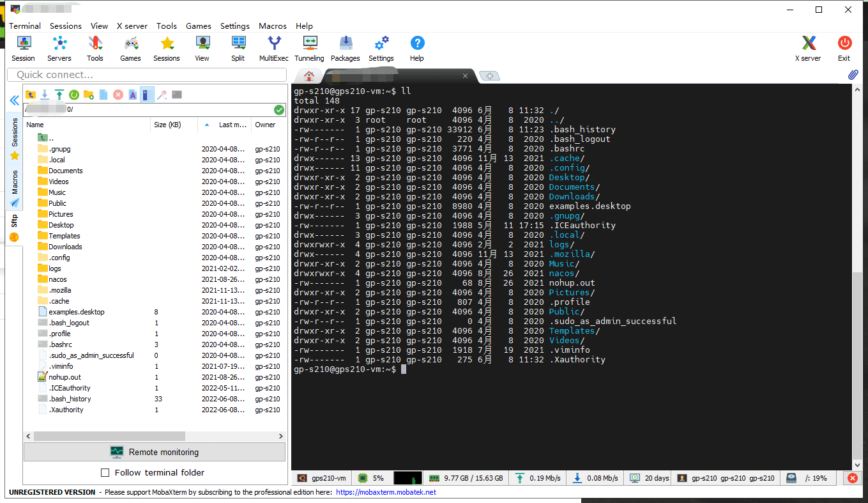Click the Remote monitoring button

pos(155,452)
